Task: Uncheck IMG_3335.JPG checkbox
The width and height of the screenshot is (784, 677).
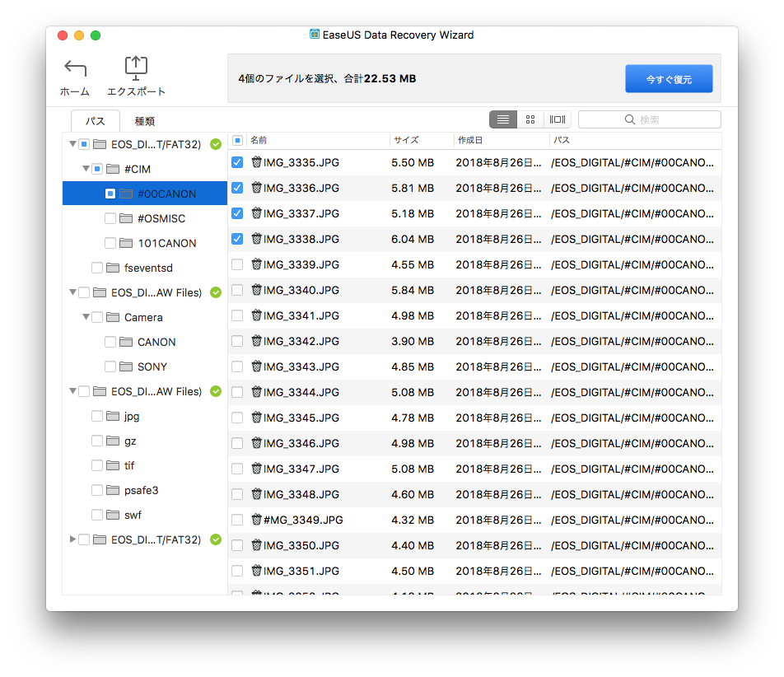Action: point(237,162)
